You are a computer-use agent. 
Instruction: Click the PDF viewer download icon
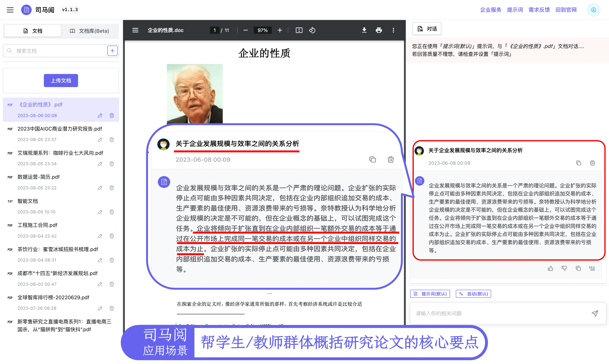pyautogui.click(x=364, y=30)
